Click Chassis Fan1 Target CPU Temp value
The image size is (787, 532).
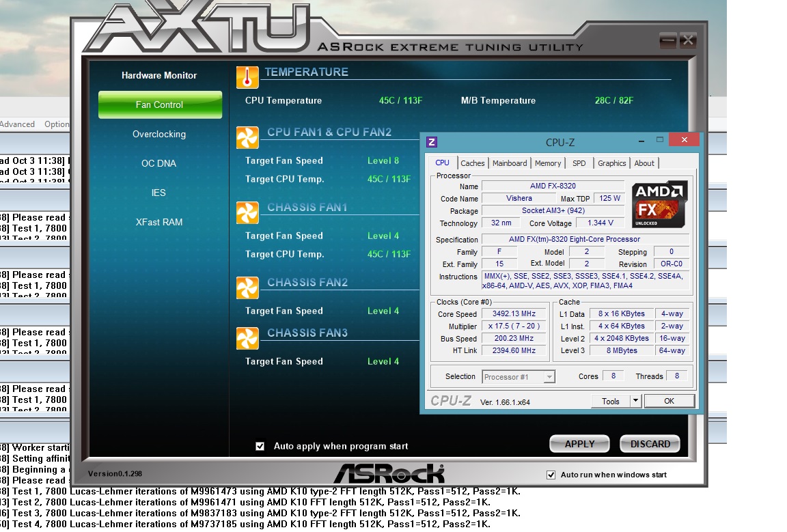tap(389, 255)
